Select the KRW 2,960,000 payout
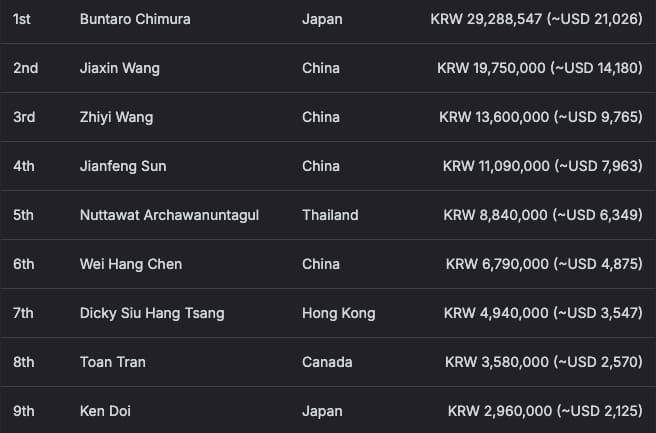The width and height of the screenshot is (656, 433). pos(545,411)
